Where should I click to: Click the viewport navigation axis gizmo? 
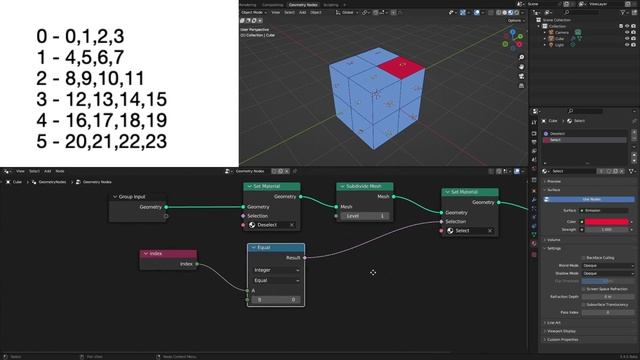click(513, 39)
